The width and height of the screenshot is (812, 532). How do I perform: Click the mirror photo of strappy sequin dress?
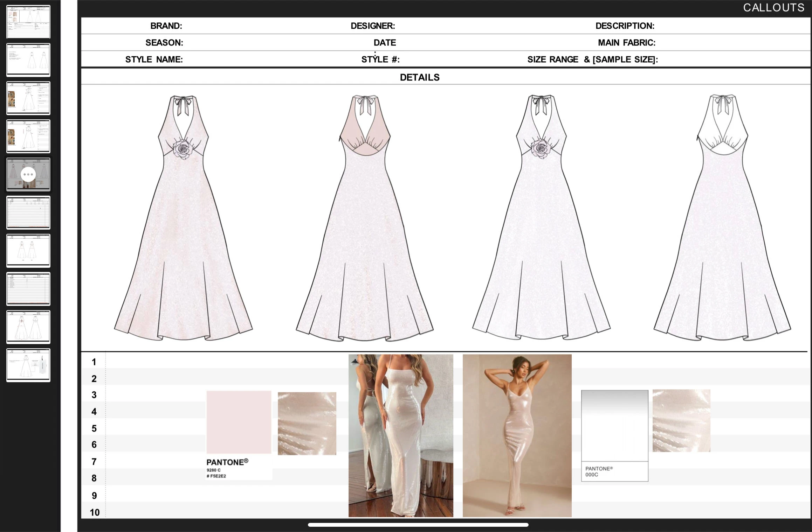(400, 435)
